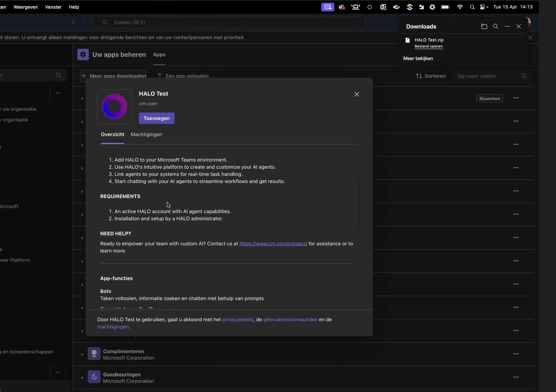Go back using the Teams back arrow
The width and height of the screenshot is (556, 392).
tap(73, 22)
